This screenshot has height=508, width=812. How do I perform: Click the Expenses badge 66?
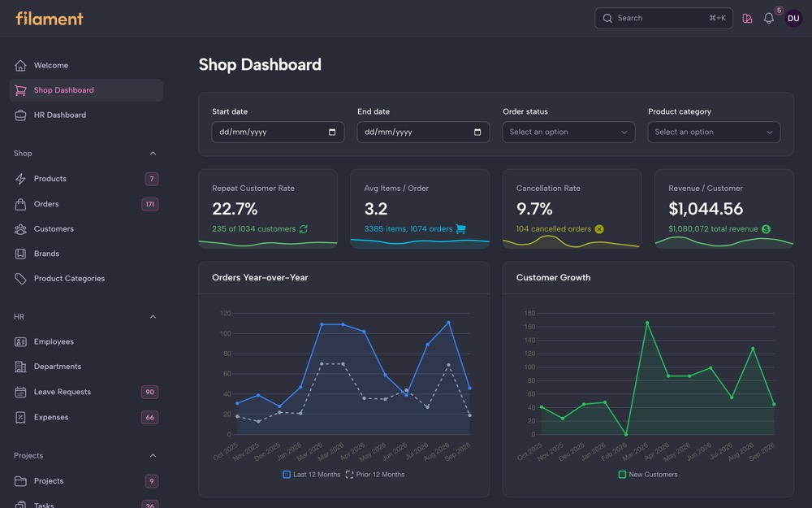click(149, 417)
